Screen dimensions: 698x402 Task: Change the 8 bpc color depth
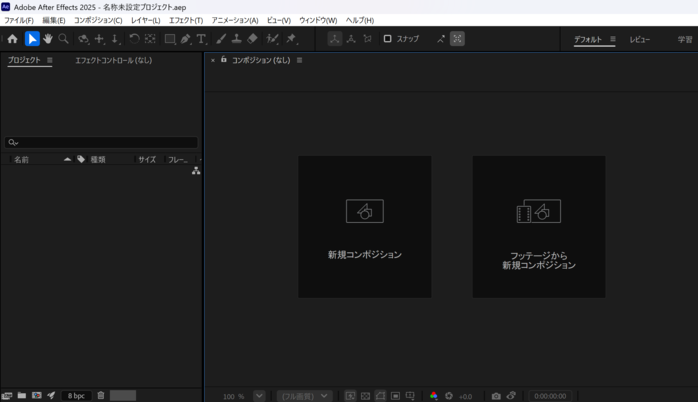[x=76, y=396]
